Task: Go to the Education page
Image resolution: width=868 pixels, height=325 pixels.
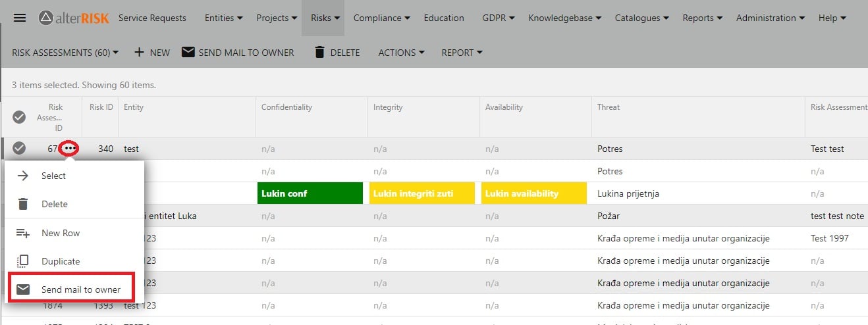Action: tap(444, 18)
